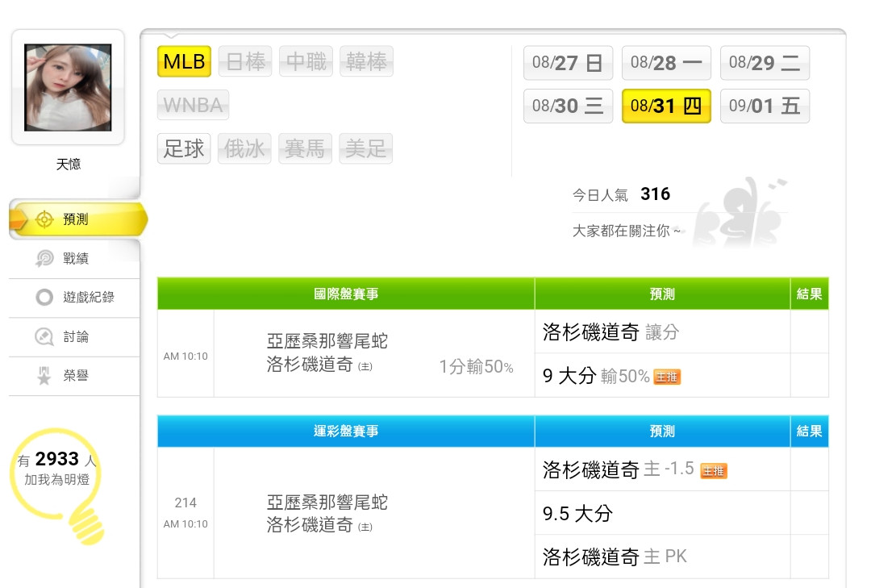Select the 08/30 三 date button
Viewport: 871px width, 588px height.
pyautogui.click(x=568, y=106)
